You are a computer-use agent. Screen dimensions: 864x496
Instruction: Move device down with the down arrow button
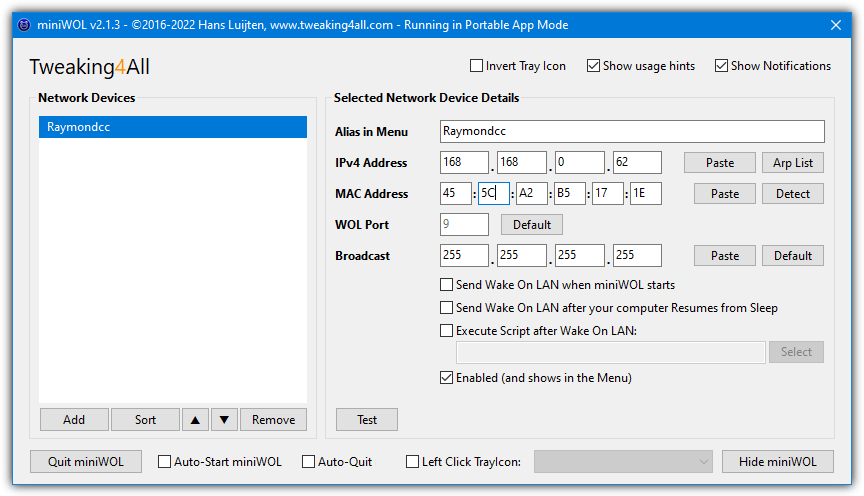tap(224, 420)
